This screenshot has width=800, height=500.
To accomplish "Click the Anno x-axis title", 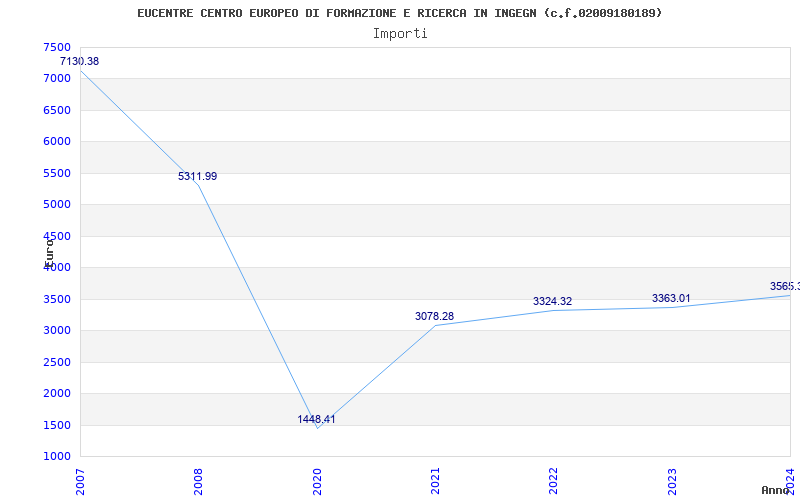I will (x=776, y=490).
